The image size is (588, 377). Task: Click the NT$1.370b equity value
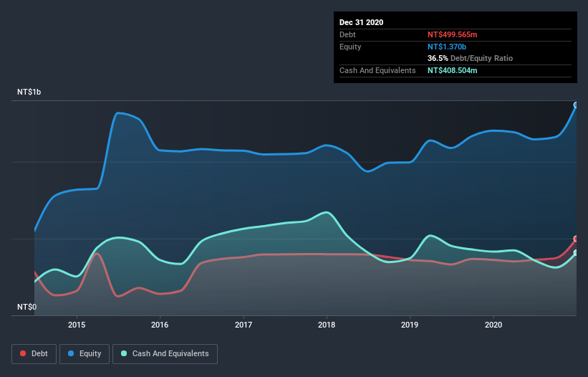[x=447, y=47]
